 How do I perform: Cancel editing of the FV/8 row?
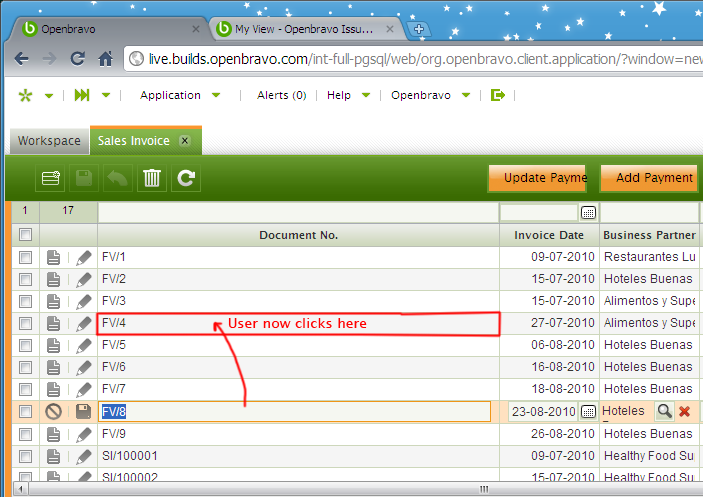(53, 411)
